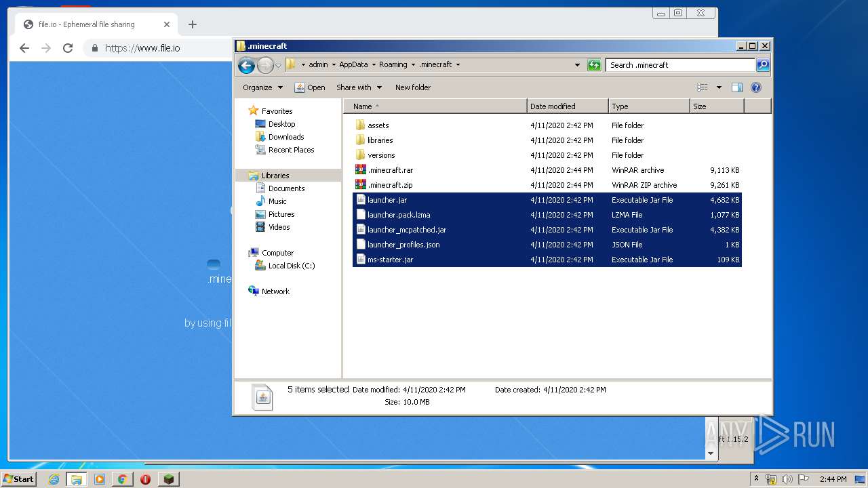The height and width of the screenshot is (488, 868).
Task: Open a new Chrome tab
Action: coord(193,24)
